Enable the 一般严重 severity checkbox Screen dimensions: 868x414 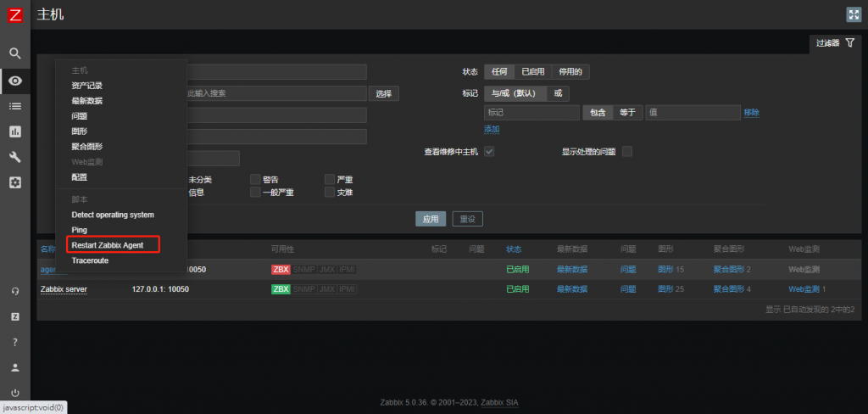tap(255, 193)
